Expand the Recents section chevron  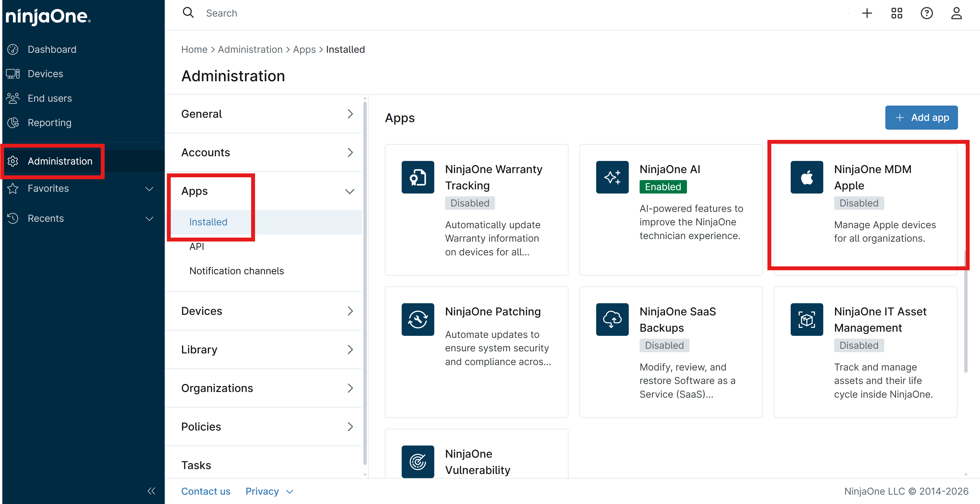[x=149, y=219]
